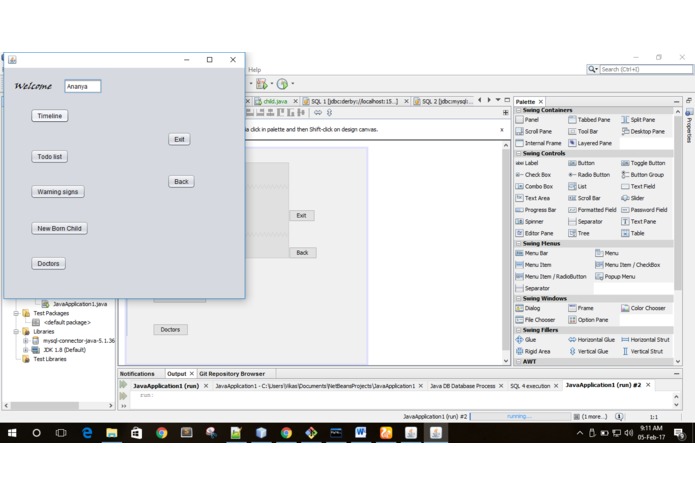Select Desktop Pane in the Palette

(x=643, y=131)
